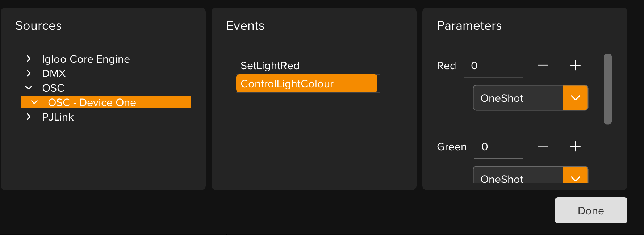Viewport: 644px width, 235px height.
Task: Select the PJLink label in Sources
Action: tap(58, 117)
